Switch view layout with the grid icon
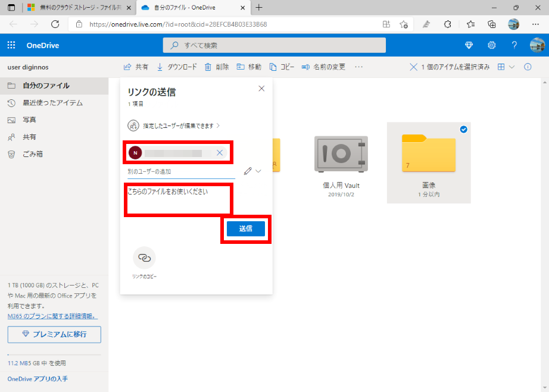This screenshot has width=549, height=392. (501, 67)
